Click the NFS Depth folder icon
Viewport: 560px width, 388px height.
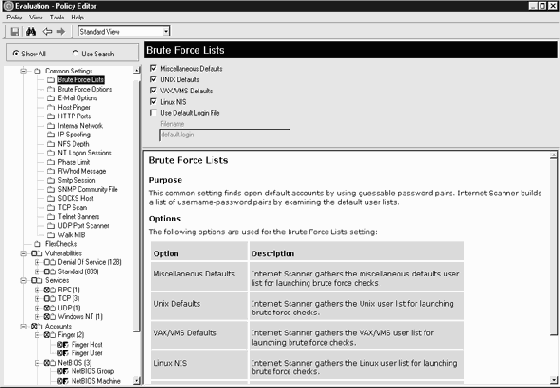51,144
